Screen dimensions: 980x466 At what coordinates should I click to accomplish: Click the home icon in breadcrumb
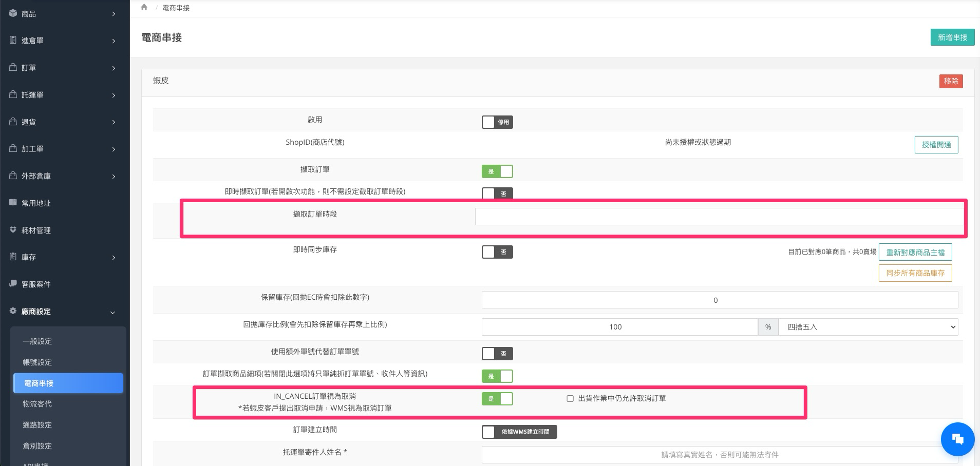click(144, 7)
